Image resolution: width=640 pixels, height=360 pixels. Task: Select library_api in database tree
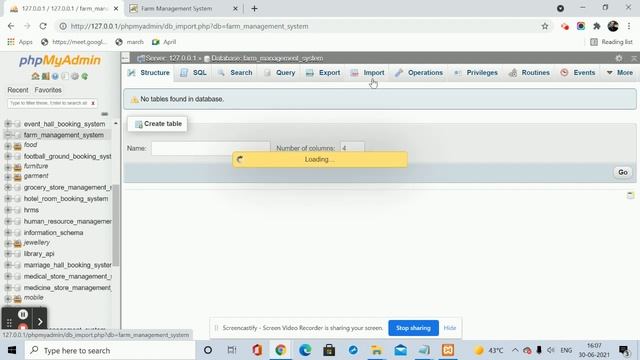(x=39, y=253)
